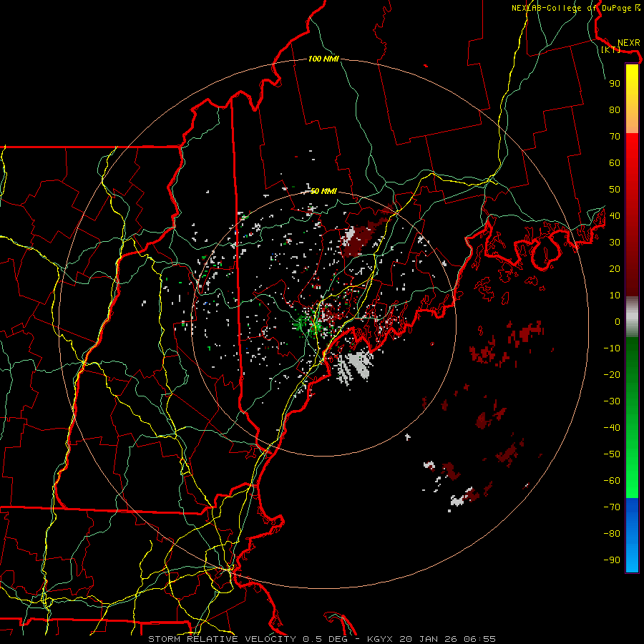Click the -20 knot scale value

612,375
